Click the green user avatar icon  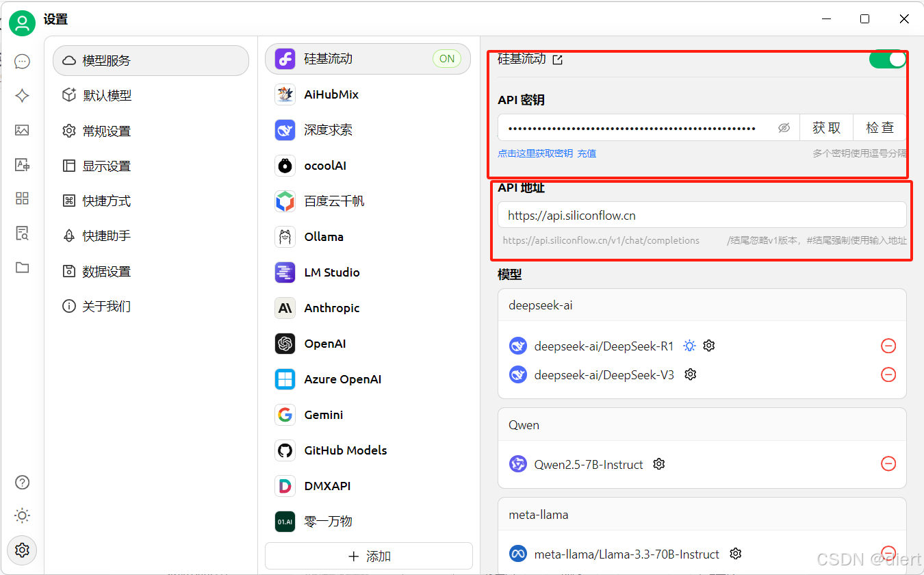(x=22, y=23)
